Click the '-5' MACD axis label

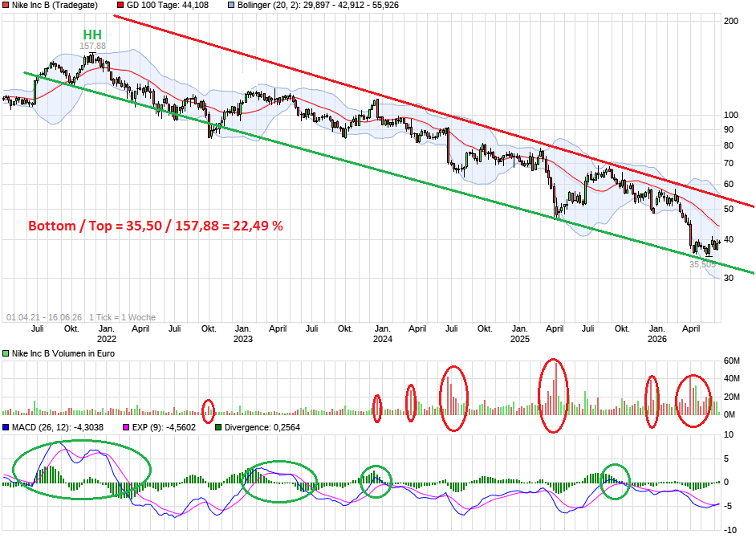click(730, 506)
